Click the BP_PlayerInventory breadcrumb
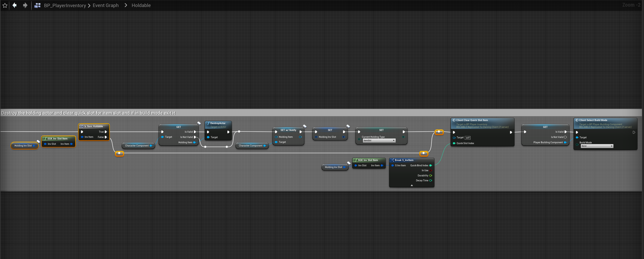The width and height of the screenshot is (644, 259). pyautogui.click(x=65, y=5)
